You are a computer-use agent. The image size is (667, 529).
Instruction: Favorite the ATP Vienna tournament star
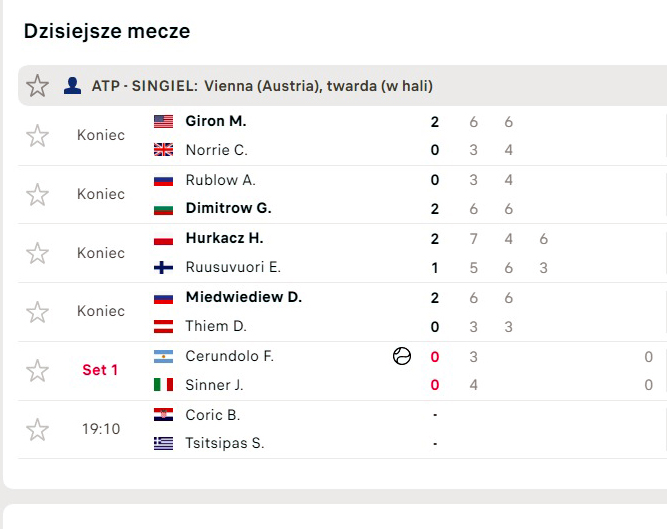37,86
